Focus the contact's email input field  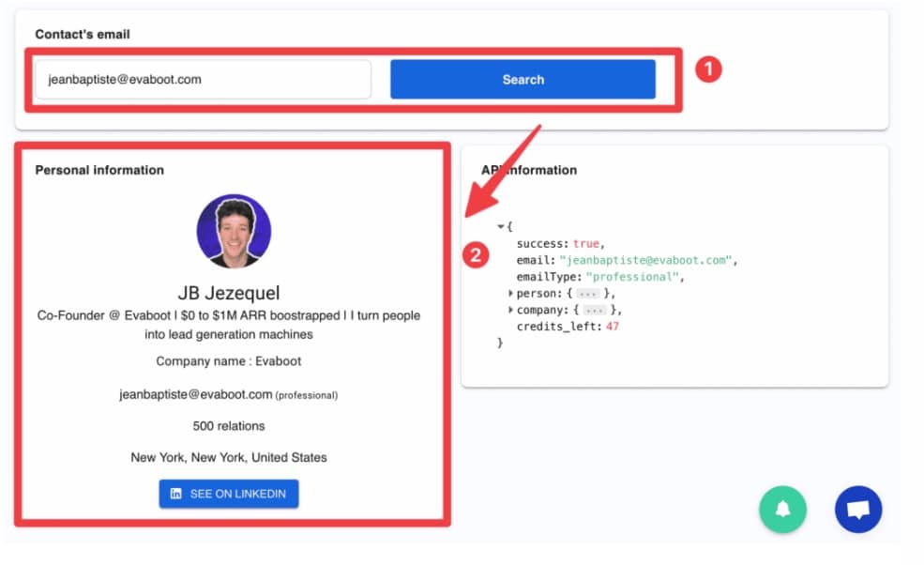(x=204, y=79)
